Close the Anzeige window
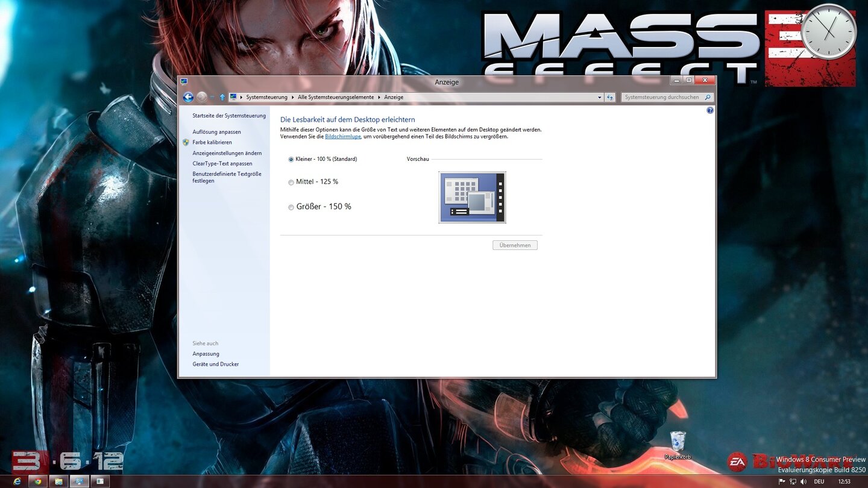This screenshot has width=868, height=488. 705,80
